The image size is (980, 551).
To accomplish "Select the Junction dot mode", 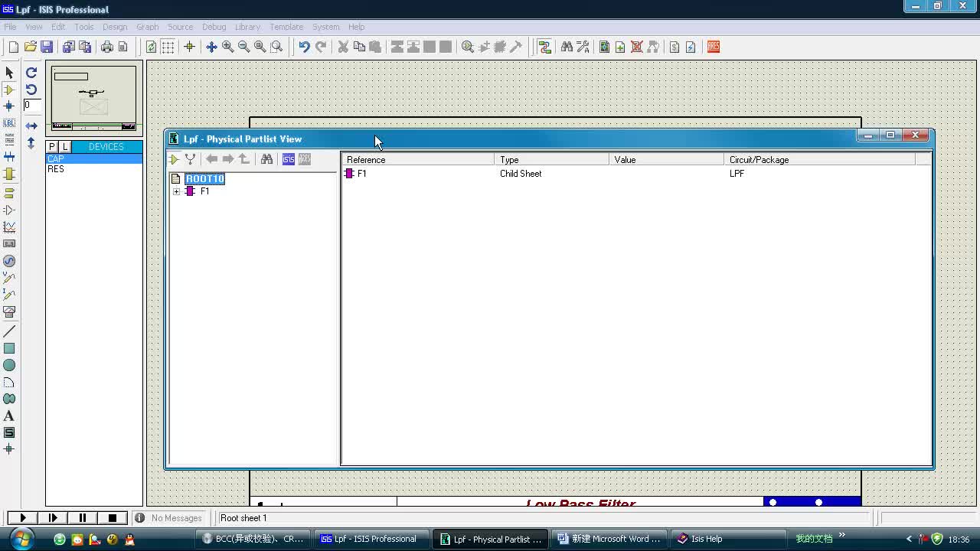I will (x=9, y=106).
